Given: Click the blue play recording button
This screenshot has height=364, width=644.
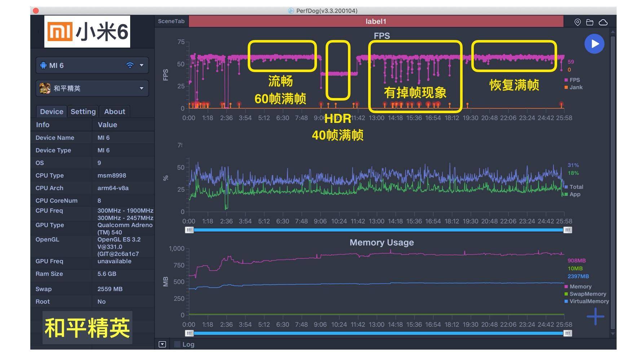Looking at the screenshot, I should coord(594,44).
